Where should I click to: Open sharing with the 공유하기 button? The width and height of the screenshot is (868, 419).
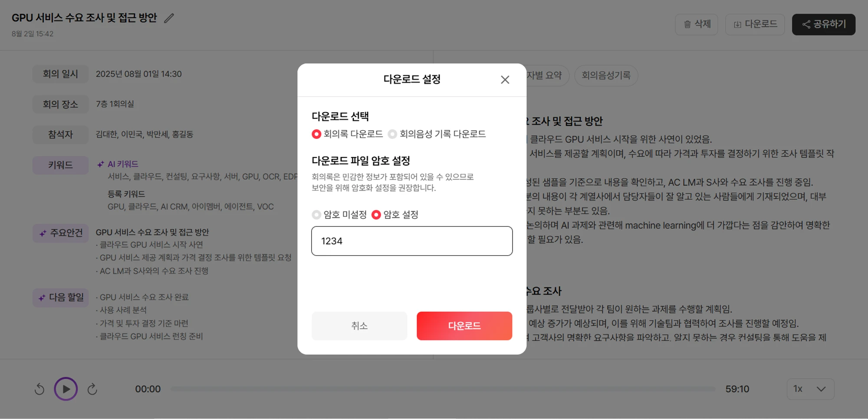(823, 24)
